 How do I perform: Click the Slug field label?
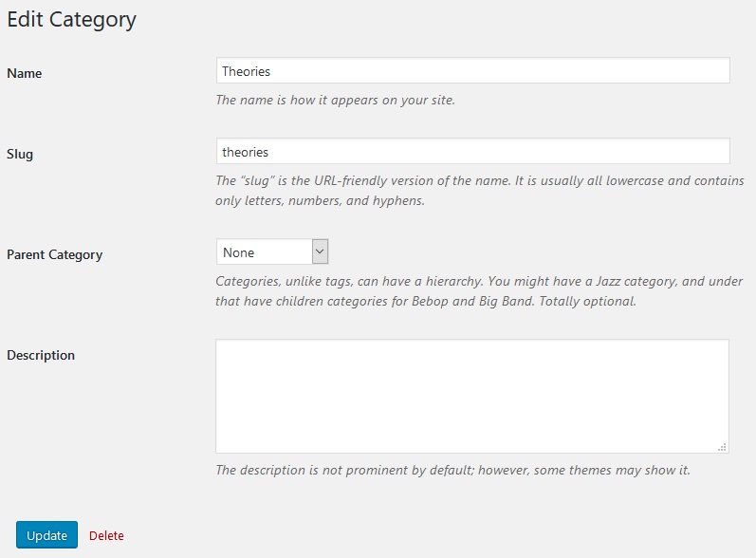20,155
